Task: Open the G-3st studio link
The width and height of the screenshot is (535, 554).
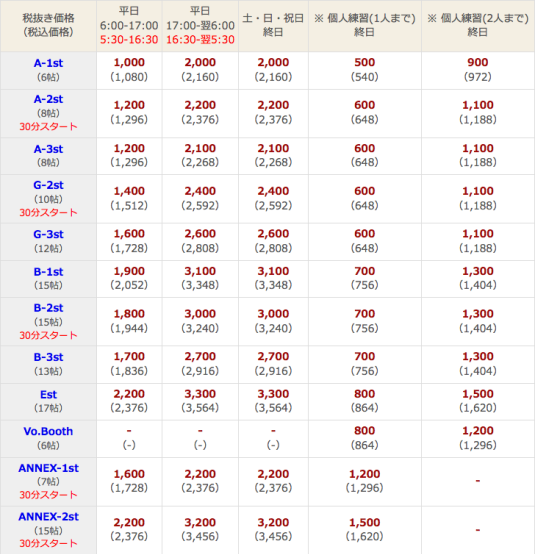Action: [48, 234]
